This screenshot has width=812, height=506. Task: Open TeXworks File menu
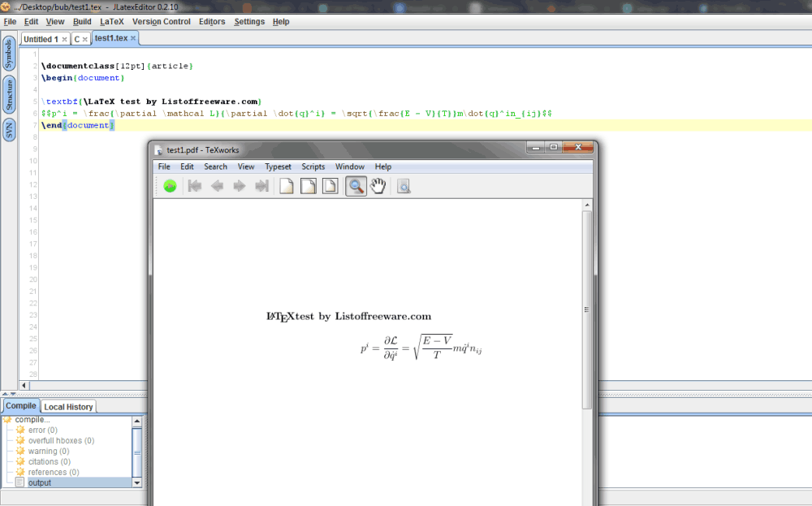coord(164,167)
